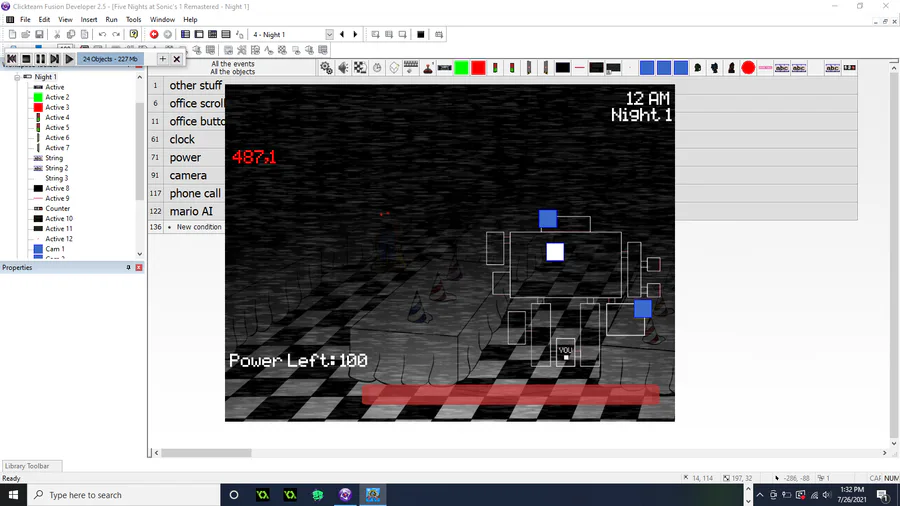Open the View menu
The width and height of the screenshot is (900, 506).
pos(65,20)
